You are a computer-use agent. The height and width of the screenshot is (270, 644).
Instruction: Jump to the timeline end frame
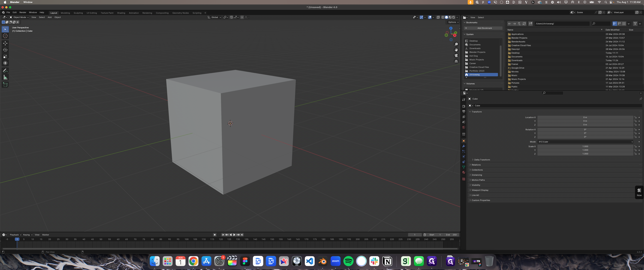click(242, 235)
